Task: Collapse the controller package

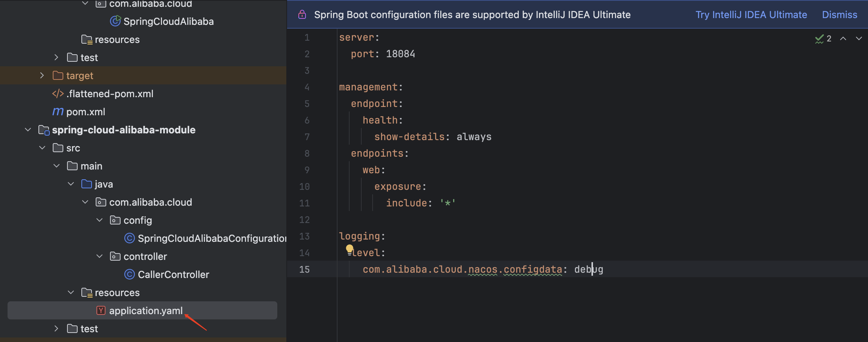Action: pyautogui.click(x=99, y=256)
